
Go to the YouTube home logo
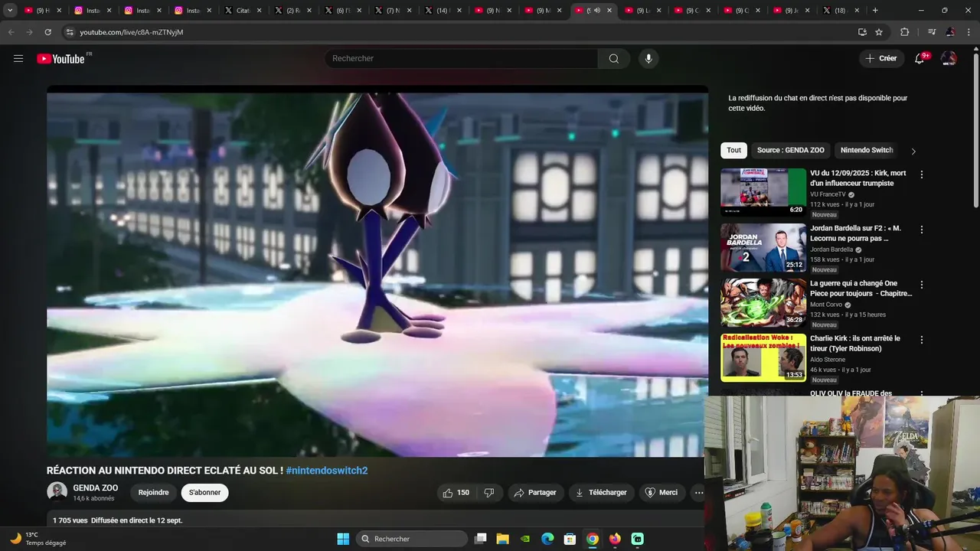(61, 58)
